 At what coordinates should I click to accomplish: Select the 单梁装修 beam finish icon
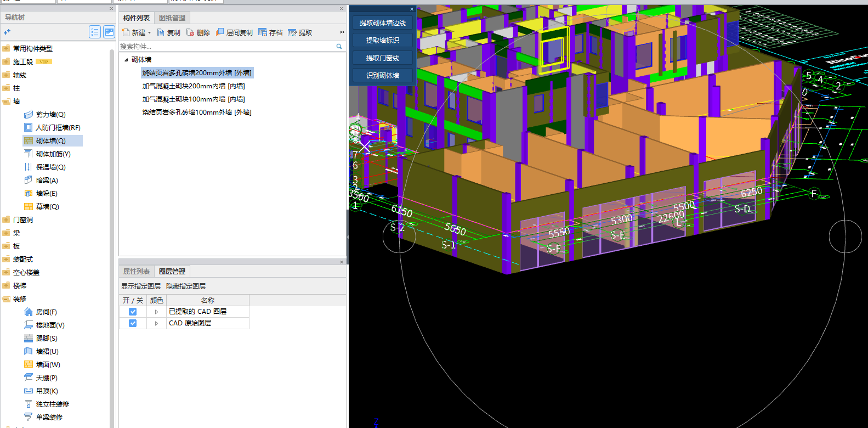pos(29,417)
